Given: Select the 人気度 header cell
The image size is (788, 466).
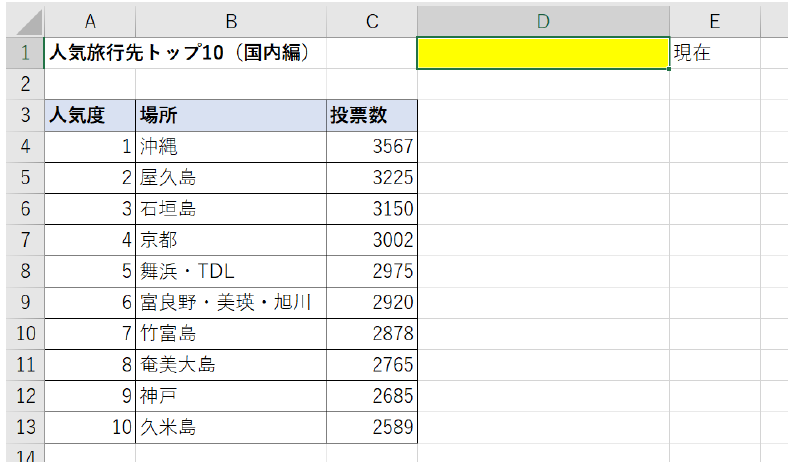Looking at the screenshot, I should (x=90, y=115).
